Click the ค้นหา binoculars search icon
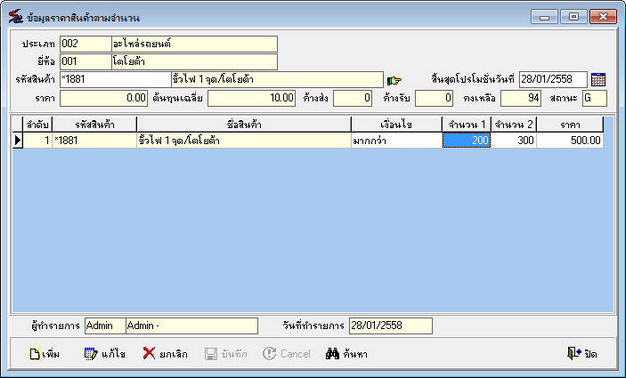 [x=332, y=353]
